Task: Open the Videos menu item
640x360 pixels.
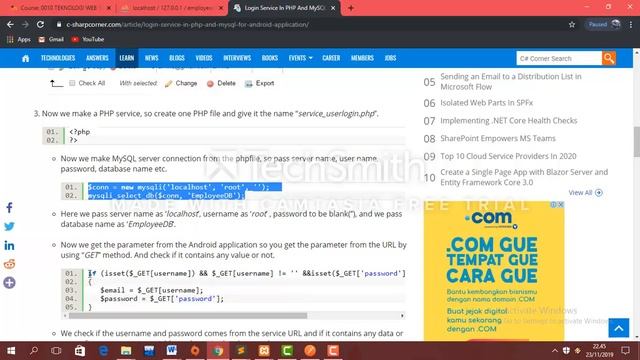Action: pyautogui.click(x=204, y=58)
